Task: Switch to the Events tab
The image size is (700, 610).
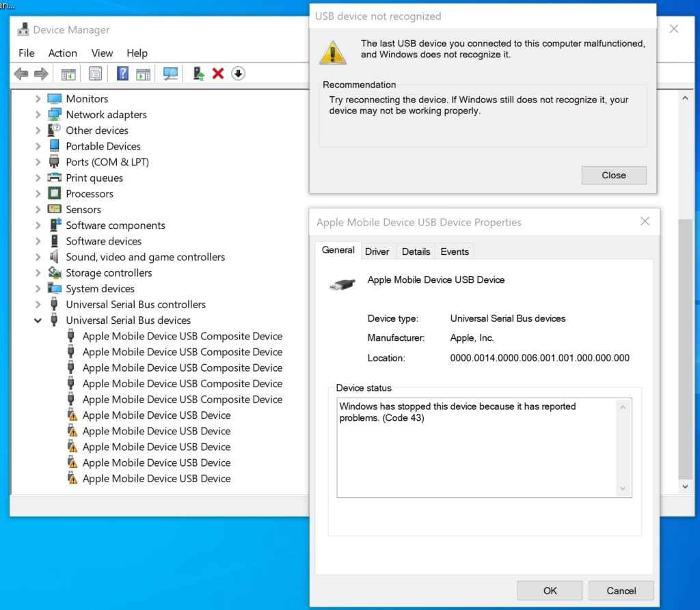Action: click(455, 251)
